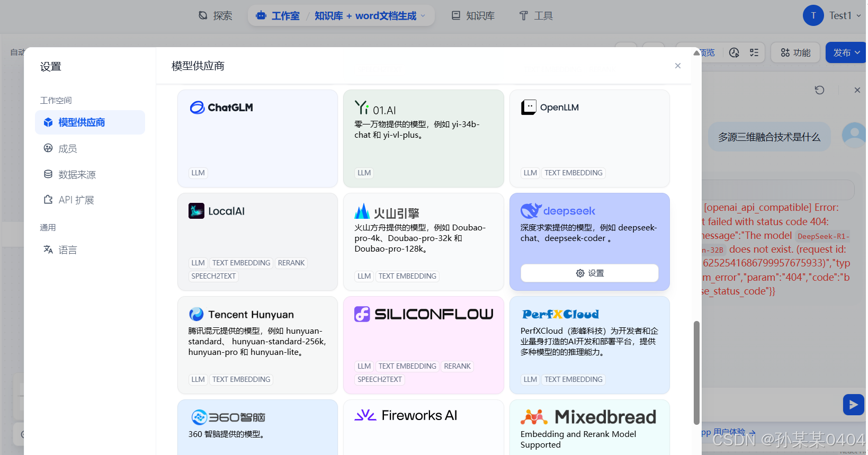Expand the Test1 account menu arrow
The width and height of the screenshot is (868, 455).
tap(858, 16)
